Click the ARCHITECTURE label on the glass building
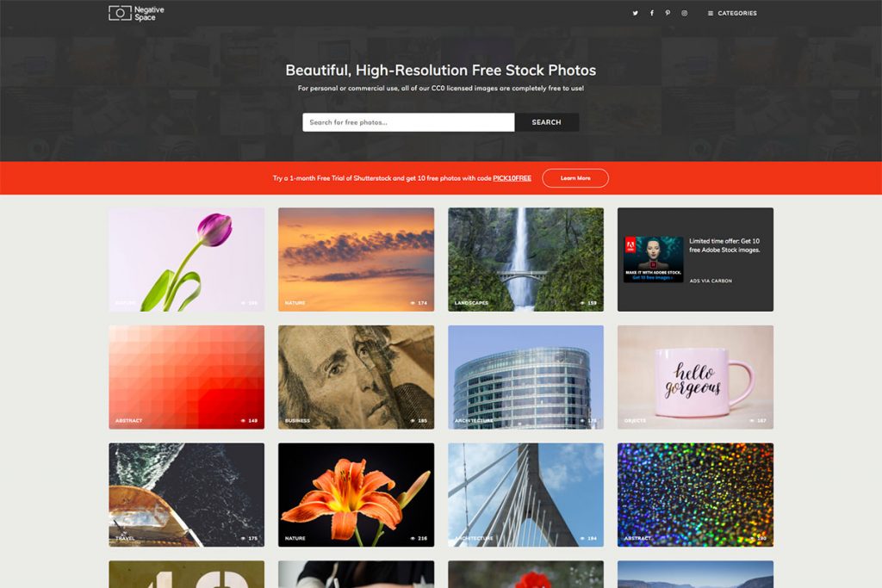Viewport: 882px width, 588px height. (474, 420)
